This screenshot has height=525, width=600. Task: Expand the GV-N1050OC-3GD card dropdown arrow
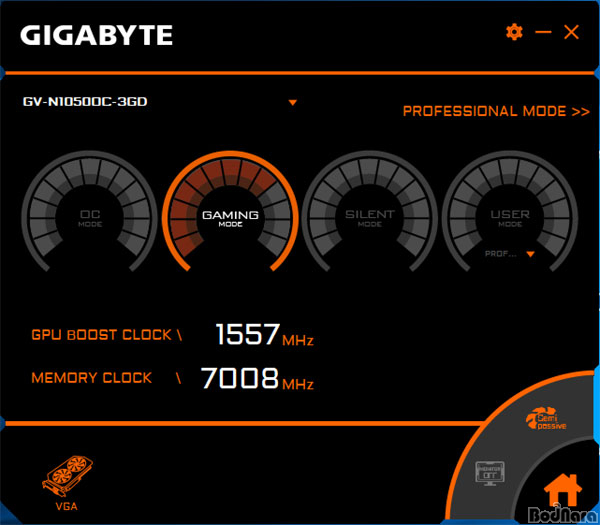[x=293, y=103]
